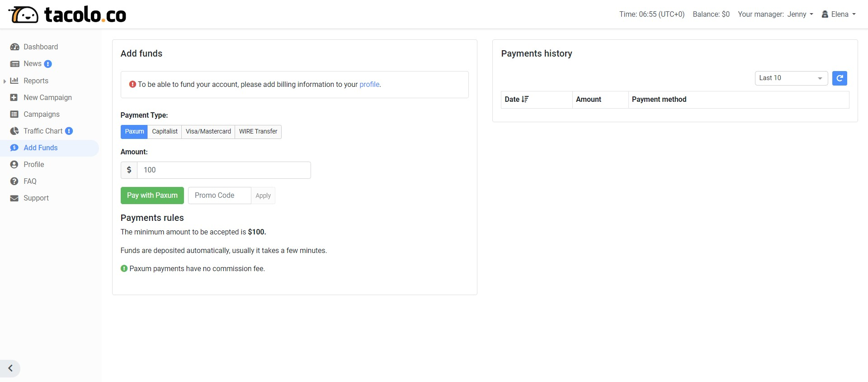Click the Traffic Chart pie icon
The width and height of the screenshot is (868, 382).
14,131
